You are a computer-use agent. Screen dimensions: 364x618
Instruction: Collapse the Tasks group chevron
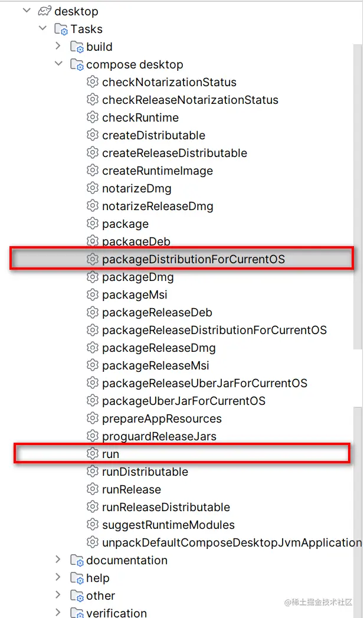click(42, 28)
